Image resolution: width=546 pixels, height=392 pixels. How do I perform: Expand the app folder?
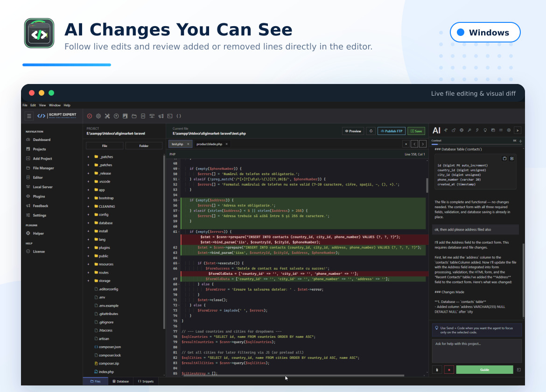coord(88,190)
